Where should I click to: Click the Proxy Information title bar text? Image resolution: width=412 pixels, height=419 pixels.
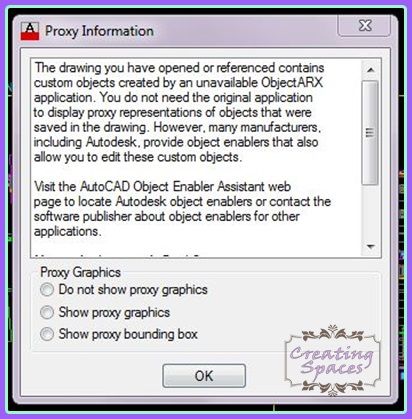[99, 31]
